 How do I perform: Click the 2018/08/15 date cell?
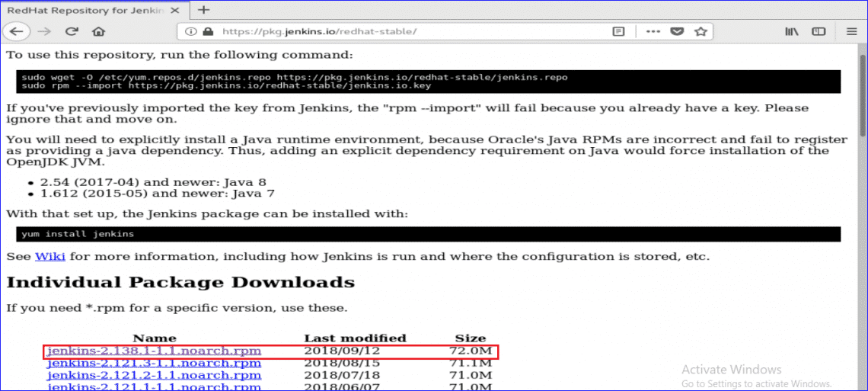(342, 364)
